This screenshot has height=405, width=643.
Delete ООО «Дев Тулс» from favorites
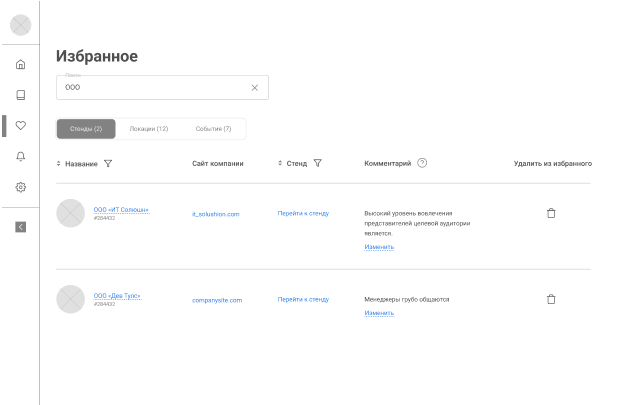click(551, 299)
